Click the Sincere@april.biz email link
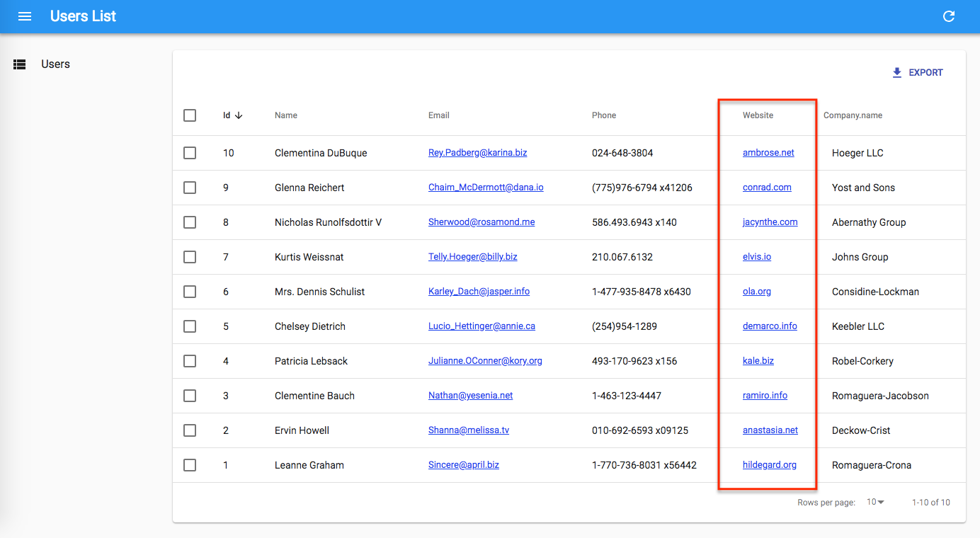Image resolution: width=980 pixels, height=538 pixels. coord(464,465)
